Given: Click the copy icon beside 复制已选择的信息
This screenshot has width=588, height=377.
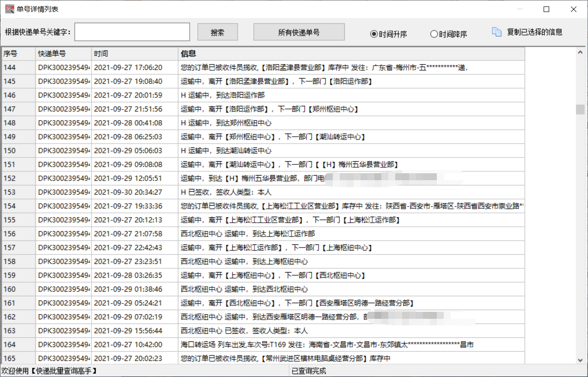Looking at the screenshot, I should click(x=496, y=32).
